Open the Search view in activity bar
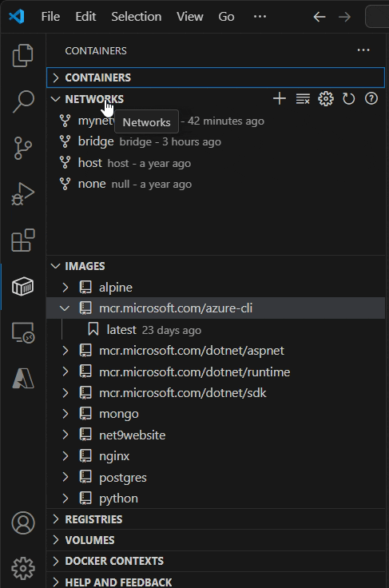 click(x=23, y=101)
